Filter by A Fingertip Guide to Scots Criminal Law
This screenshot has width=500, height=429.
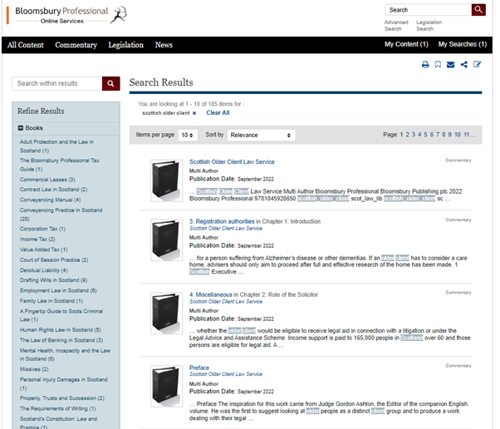pos(61,315)
